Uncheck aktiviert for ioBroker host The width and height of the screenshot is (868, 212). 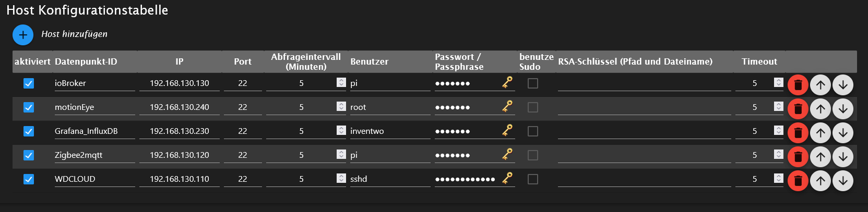point(29,83)
